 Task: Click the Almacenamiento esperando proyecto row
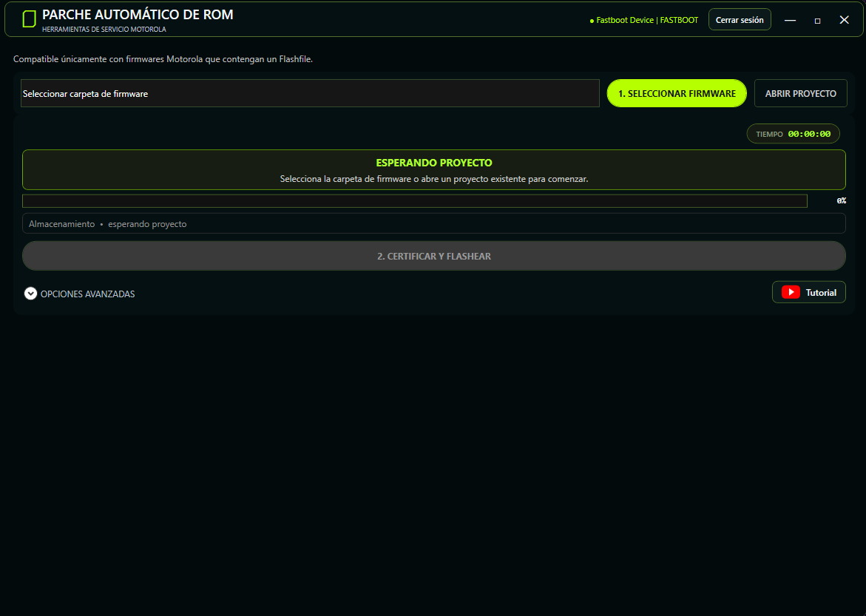click(433, 224)
